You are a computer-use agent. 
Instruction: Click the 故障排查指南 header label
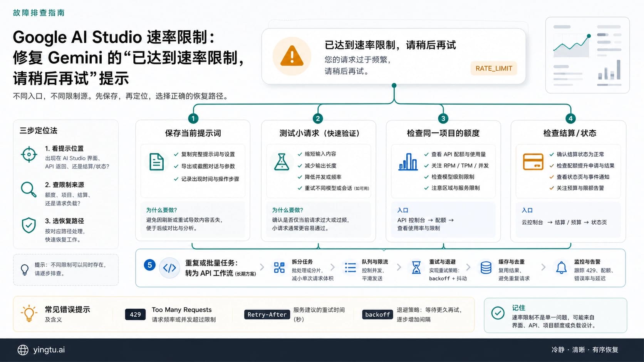(39, 13)
